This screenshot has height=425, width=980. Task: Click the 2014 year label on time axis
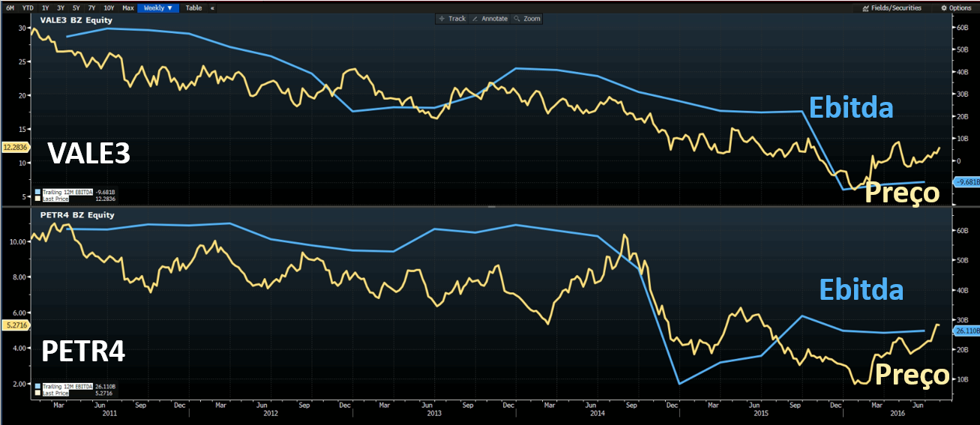click(x=598, y=412)
